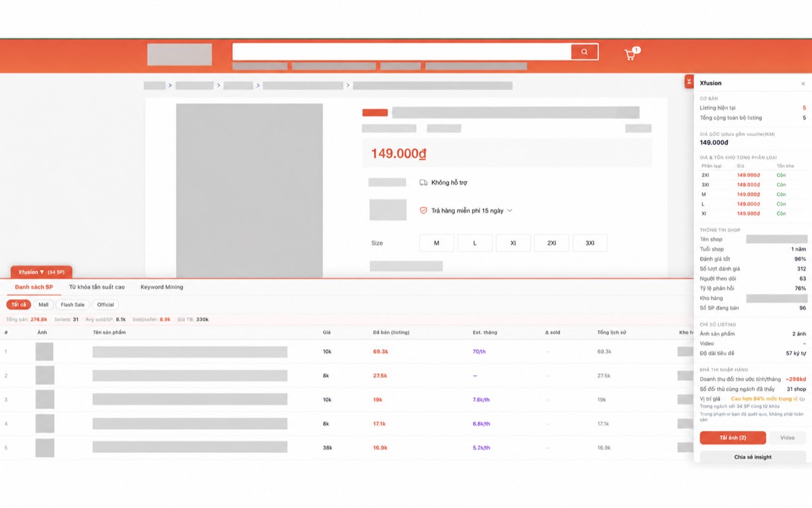Click the 5.2k/th estimate in row 5
812x508 pixels.
coord(481,448)
